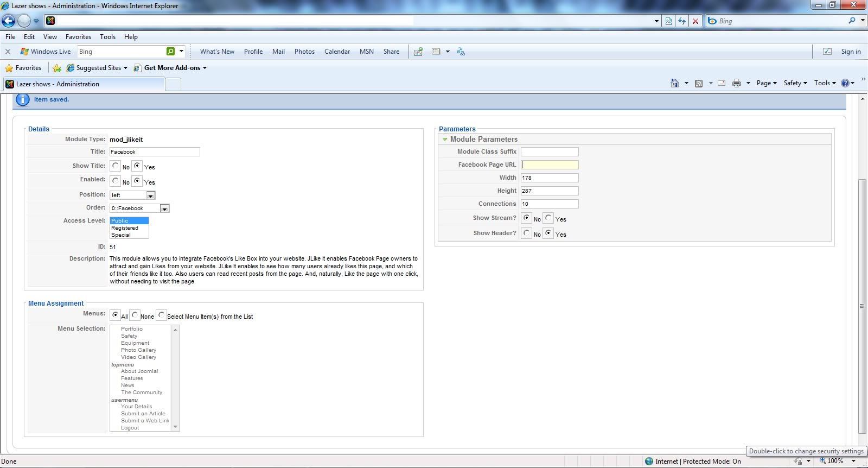Image resolution: width=868 pixels, height=468 pixels.
Task: Select Yes for Show Stream
Action: click(548, 218)
